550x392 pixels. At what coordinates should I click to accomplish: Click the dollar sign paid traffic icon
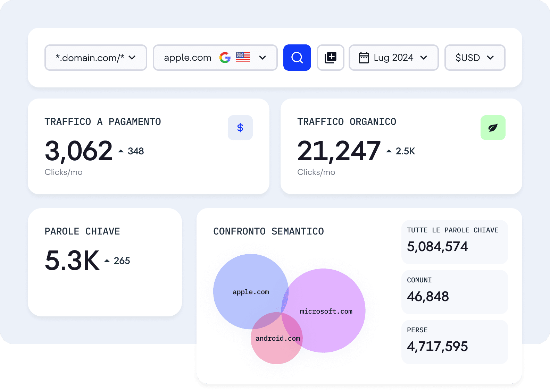(240, 128)
